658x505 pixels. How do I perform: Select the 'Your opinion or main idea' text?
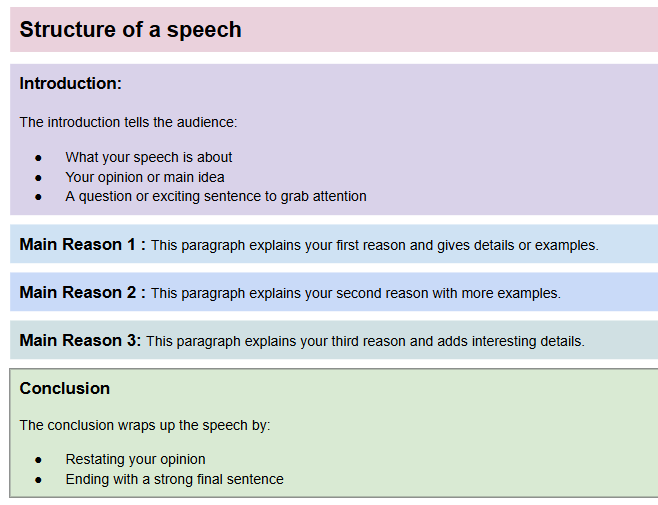[x=145, y=177]
